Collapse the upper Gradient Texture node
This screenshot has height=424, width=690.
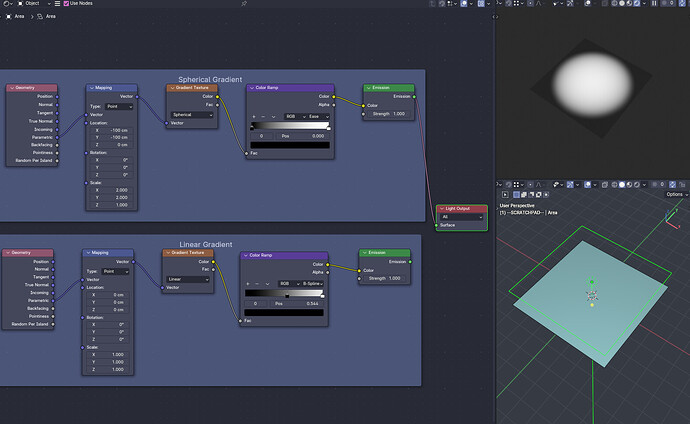tap(172, 88)
